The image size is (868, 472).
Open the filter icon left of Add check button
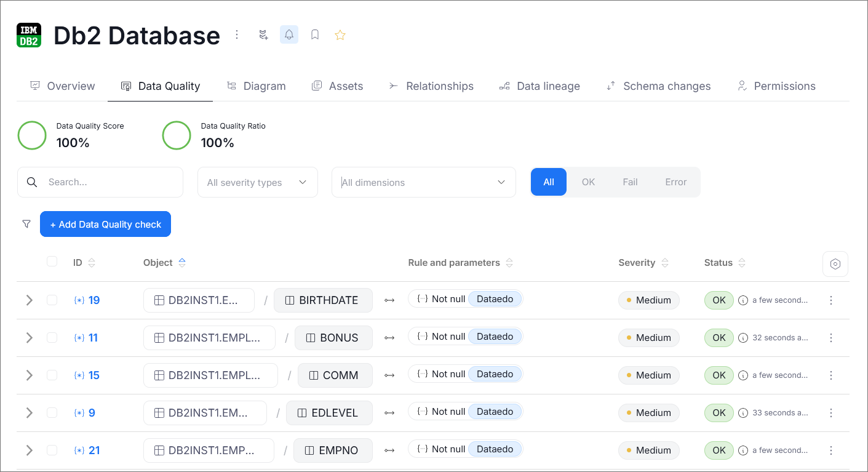tap(26, 224)
